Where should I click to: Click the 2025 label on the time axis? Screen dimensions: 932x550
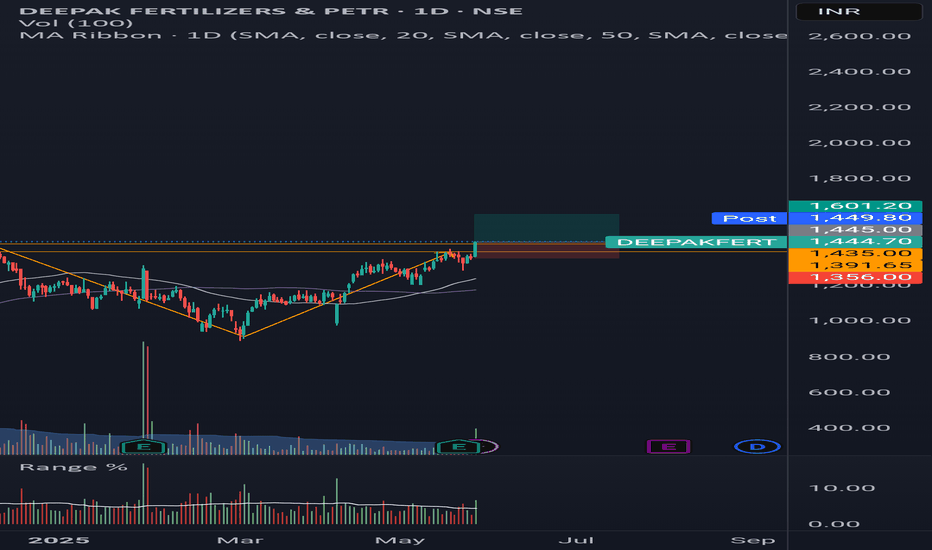tap(59, 540)
